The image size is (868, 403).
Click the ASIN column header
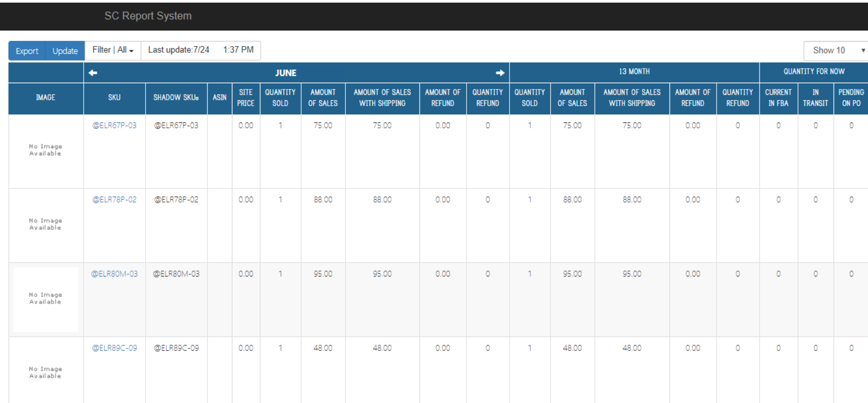[x=220, y=98]
